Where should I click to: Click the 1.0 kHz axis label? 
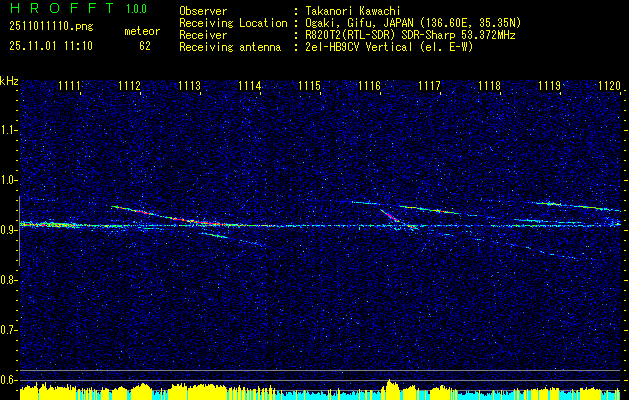(8, 181)
